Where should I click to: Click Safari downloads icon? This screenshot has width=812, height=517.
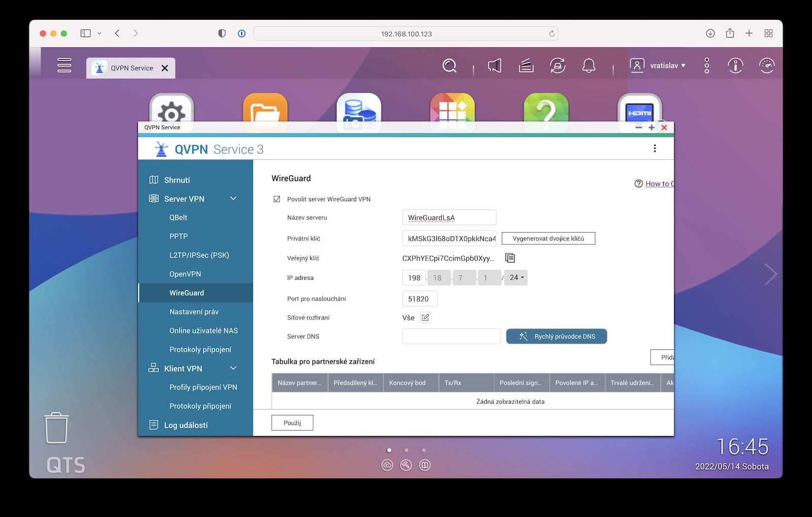coord(710,34)
